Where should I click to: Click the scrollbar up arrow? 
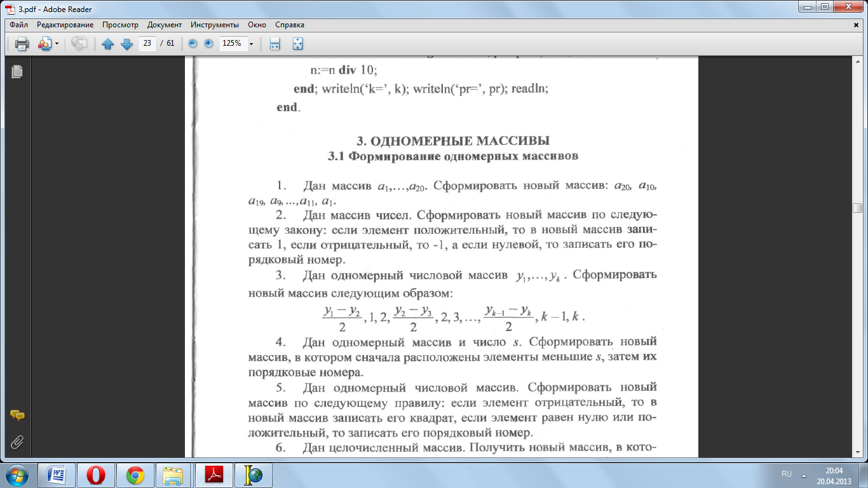point(858,62)
